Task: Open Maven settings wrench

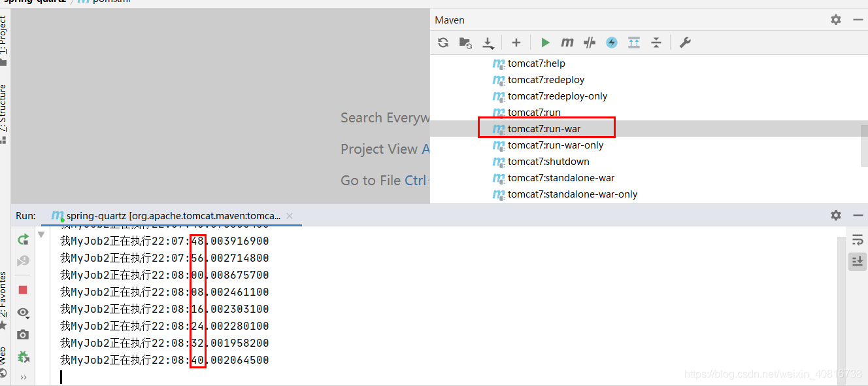Action: (x=685, y=43)
